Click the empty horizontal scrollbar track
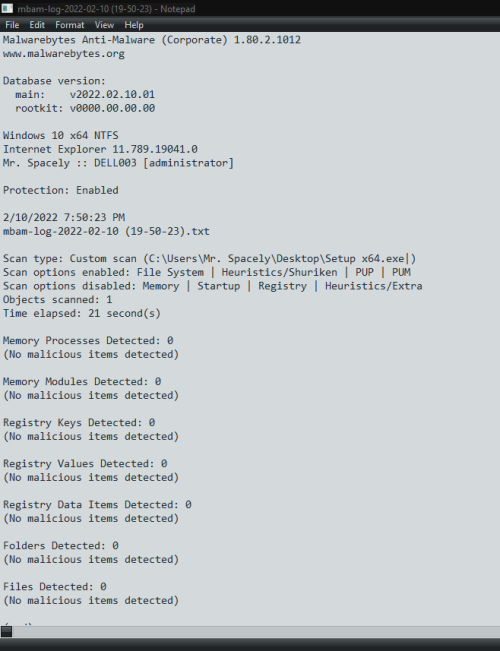Screen dimensions: 500x651 coord(256,631)
